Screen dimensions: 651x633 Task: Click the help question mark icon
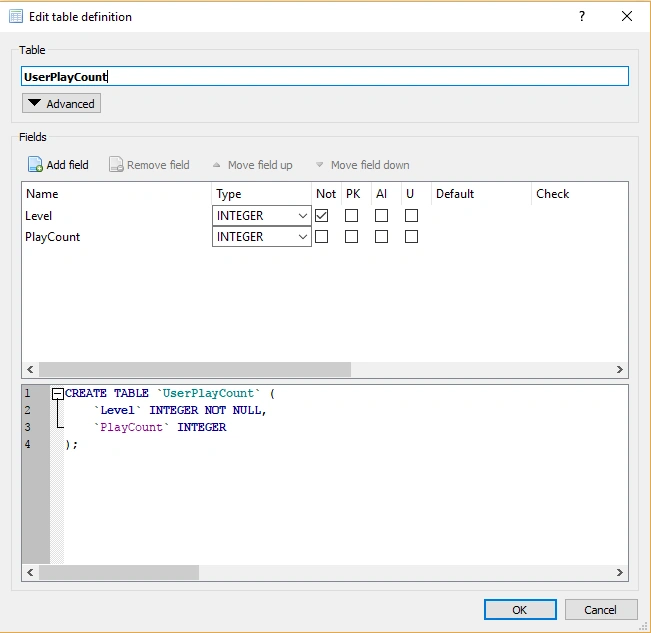click(582, 16)
